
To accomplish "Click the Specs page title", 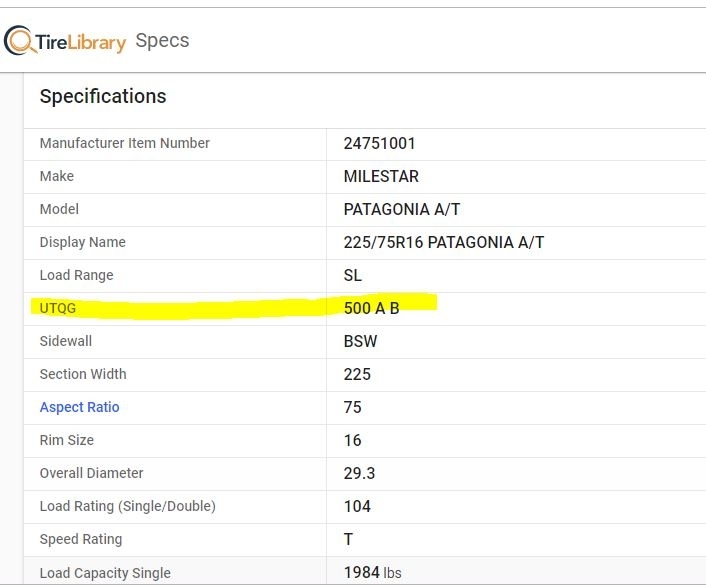I will pos(162,41).
